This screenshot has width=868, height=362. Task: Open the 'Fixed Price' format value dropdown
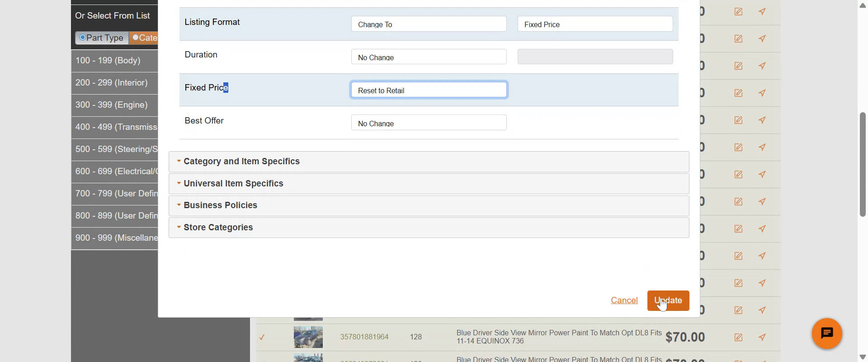coord(595,24)
